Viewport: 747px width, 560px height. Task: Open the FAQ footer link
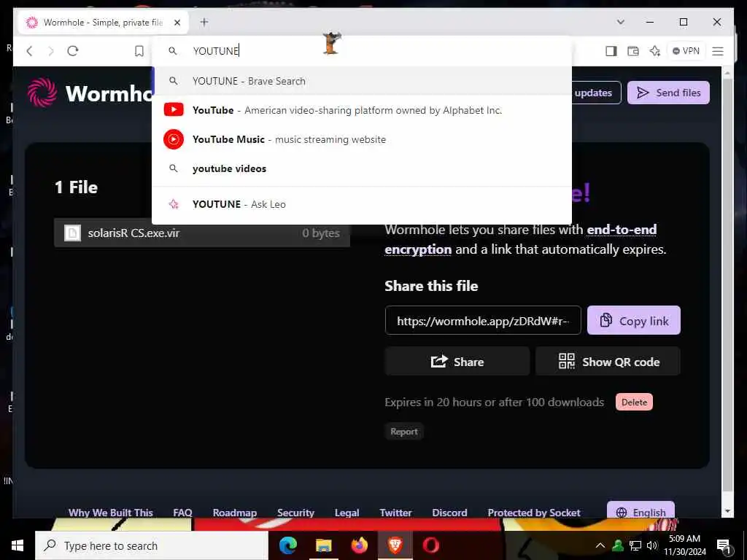pyautogui.click(x=182, y=513)
